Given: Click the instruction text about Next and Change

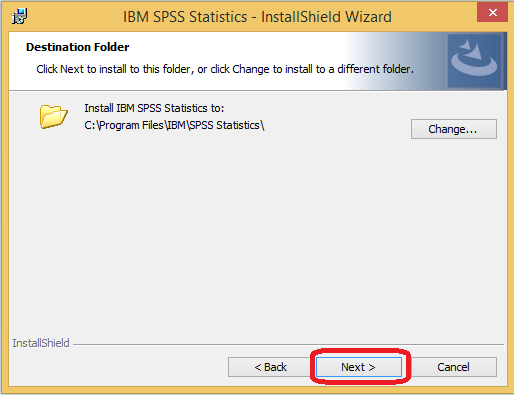Looking at the screenshot, I should [225, 69].
